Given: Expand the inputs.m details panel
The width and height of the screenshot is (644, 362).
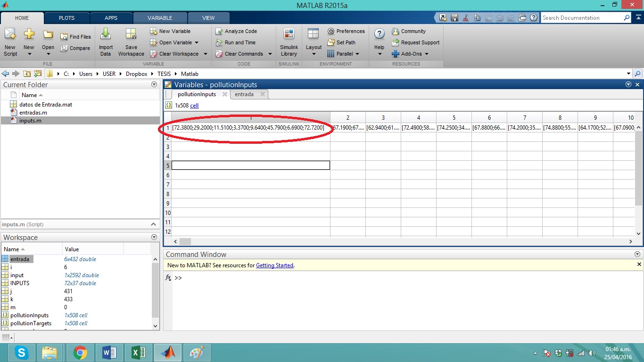Looking at the screenshot, I should (153, 225).
